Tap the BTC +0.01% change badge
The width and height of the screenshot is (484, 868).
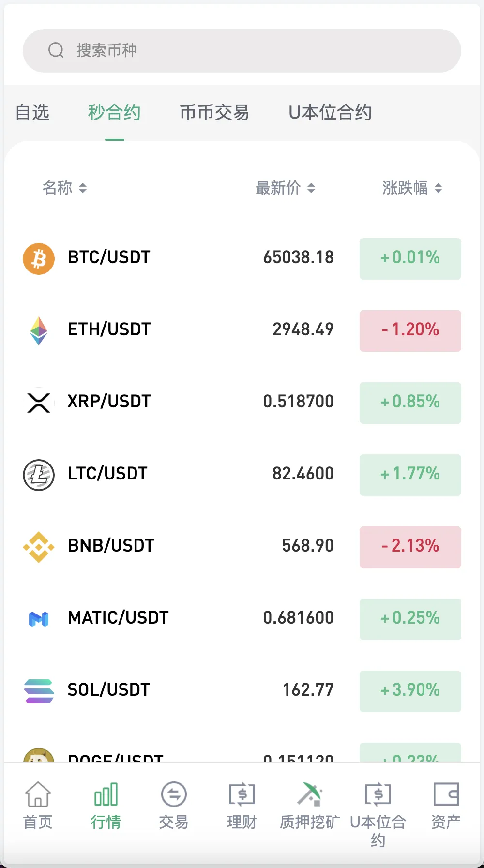[410, 258]
